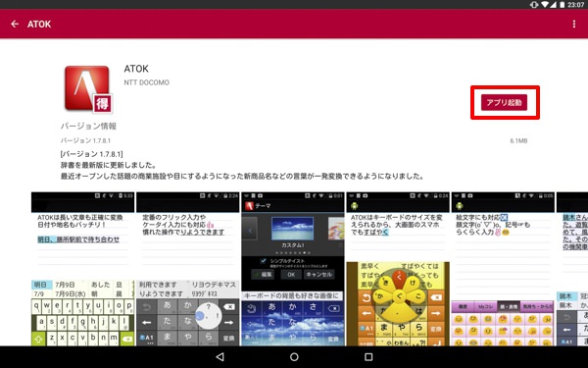Select the ATOK title in header
Image resolution: width=588 pixels, height=368 pixels.
pyautogui.click(x=39, y=24)
